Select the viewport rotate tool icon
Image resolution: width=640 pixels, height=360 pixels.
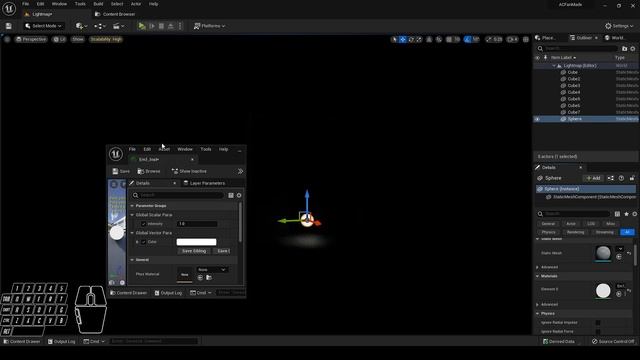pos(411,39)
